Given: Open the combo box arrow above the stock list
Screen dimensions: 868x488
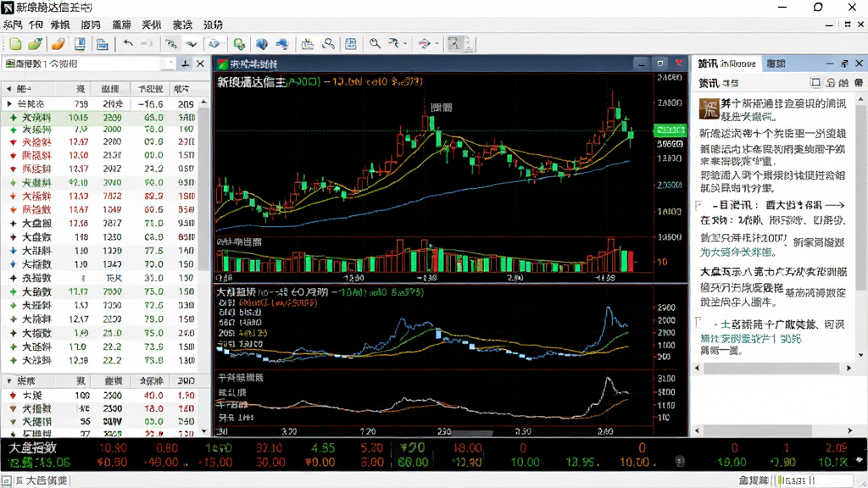Looking at the screenshot, I should point(170,64).
